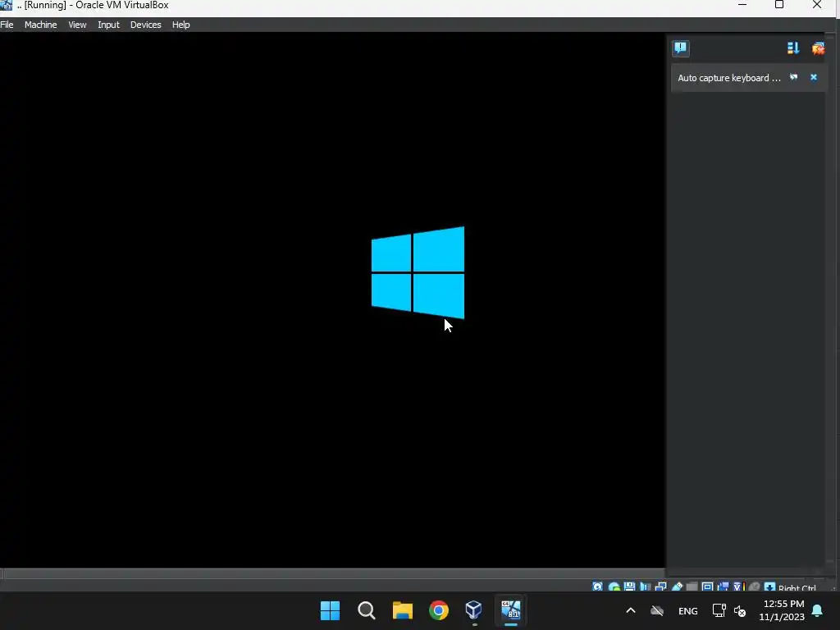Click the USB devices status icon
This screenshot has height=630, width=840.
pos(677,587)
